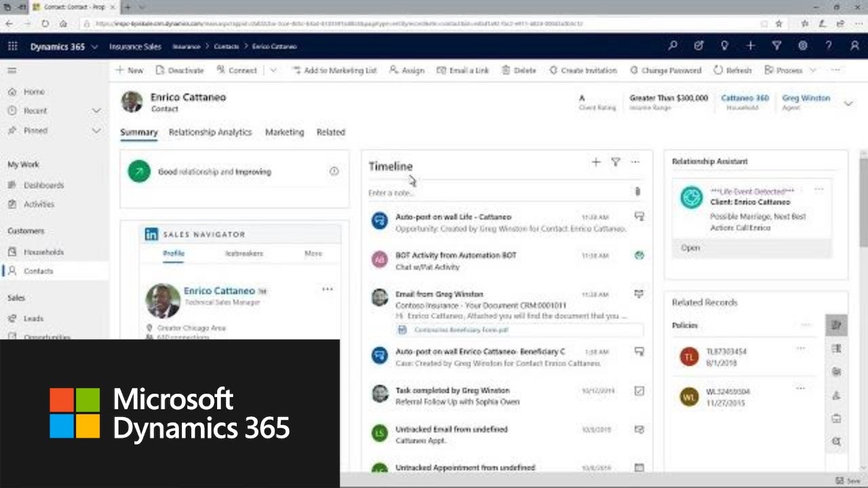Click the help question mark icon
This screenshot has width=868, height=488.
[829, 46]
